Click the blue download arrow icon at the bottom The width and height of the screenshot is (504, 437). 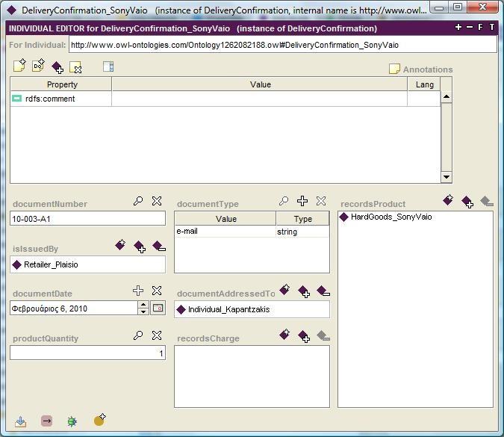21,421
